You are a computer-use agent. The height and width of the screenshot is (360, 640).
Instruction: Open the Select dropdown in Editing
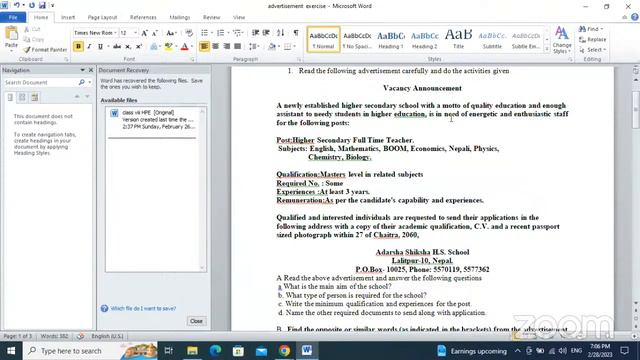pyautogui.click(x=593, y=50)
